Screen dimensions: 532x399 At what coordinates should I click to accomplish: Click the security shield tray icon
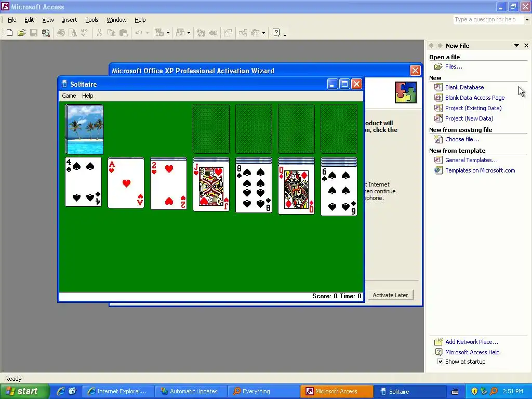pyautogui.click(x=474, y=391)
